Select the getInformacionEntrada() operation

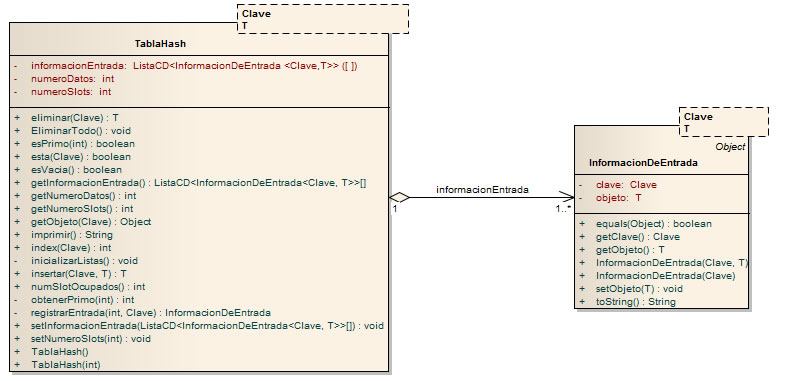[199, 183]
